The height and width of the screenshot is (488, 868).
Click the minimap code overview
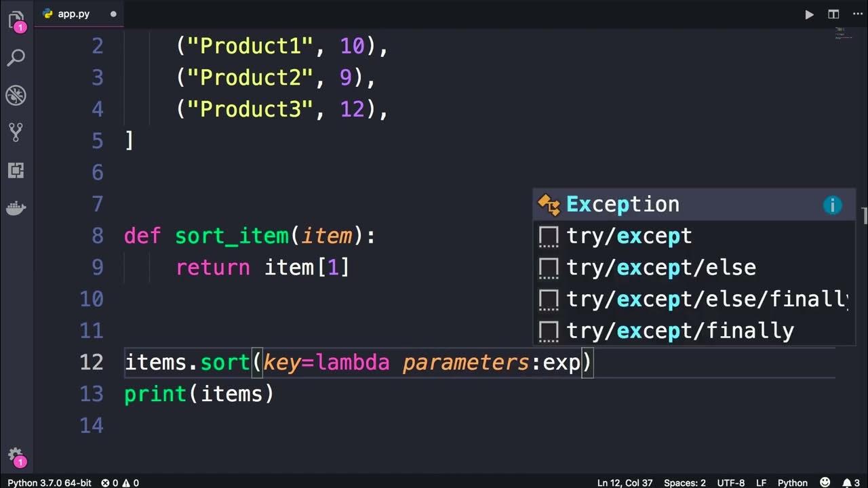(844, 33)
